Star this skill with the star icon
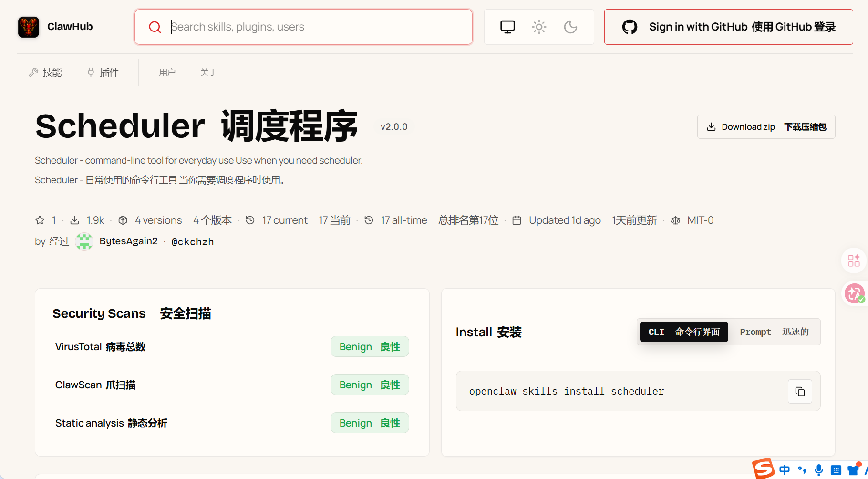The width and height of the screenshot is (868, 479). (x=40, y=220)
